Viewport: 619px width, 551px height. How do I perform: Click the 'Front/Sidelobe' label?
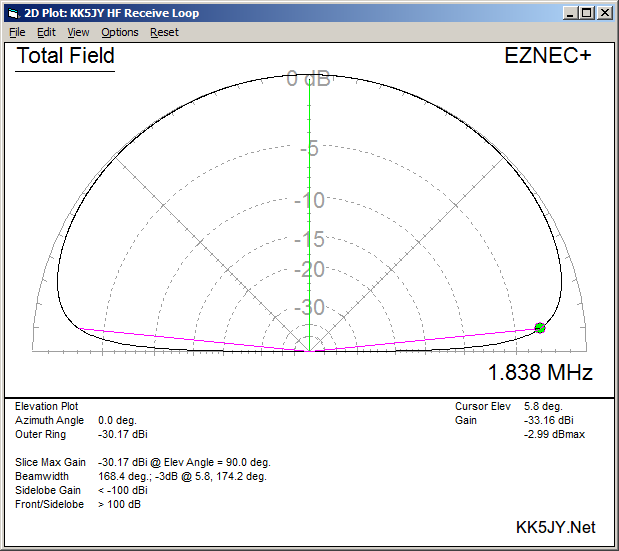pyautogui.click(x=49, y=504)
